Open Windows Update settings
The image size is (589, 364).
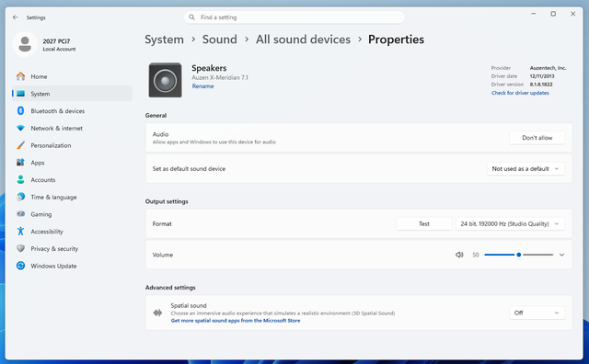[x=72, y=266]
